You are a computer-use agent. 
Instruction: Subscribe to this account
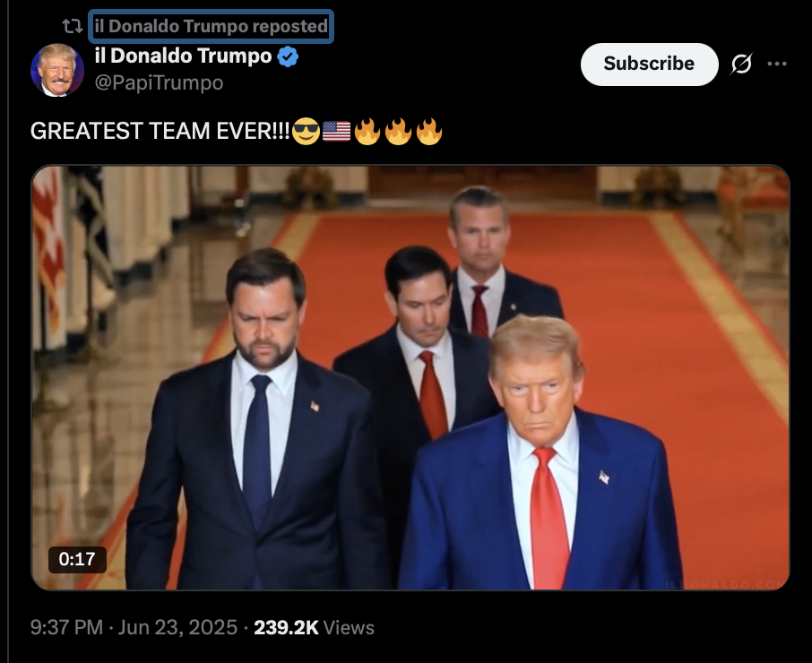coord(650,64)
